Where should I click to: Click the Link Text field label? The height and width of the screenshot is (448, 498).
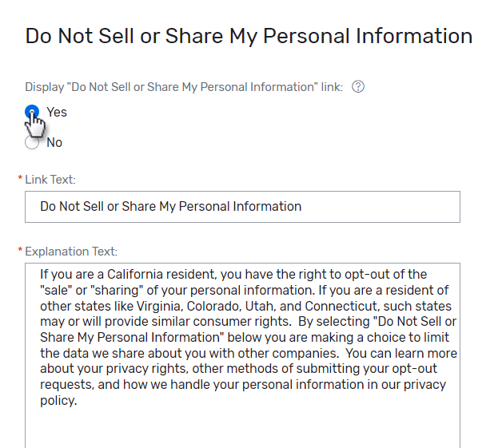tap(50, 180)
